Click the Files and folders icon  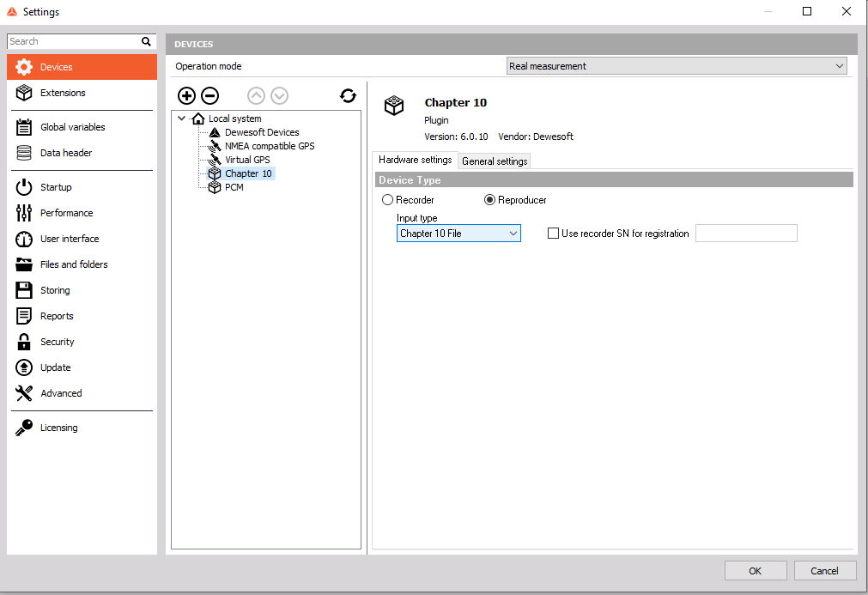24,264
